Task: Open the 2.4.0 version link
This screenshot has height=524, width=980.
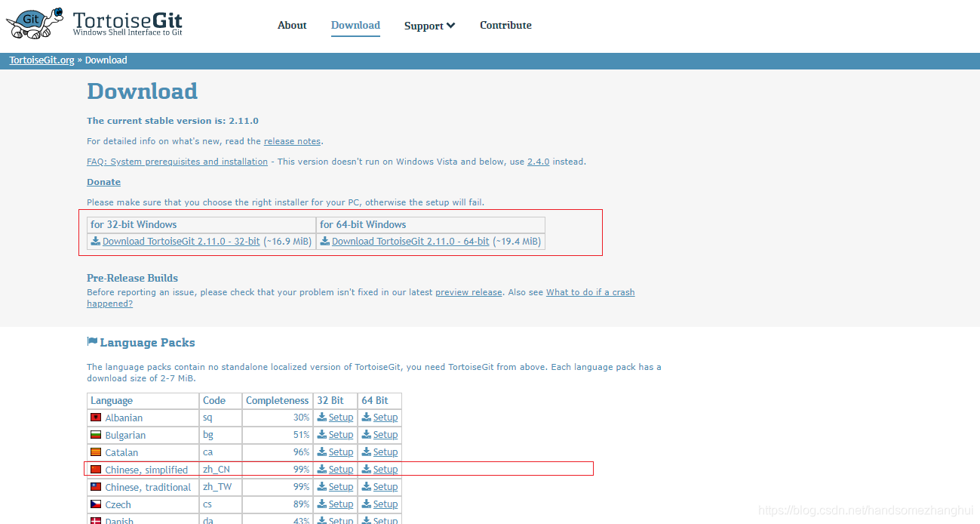Action: click(x=538, y=162)
